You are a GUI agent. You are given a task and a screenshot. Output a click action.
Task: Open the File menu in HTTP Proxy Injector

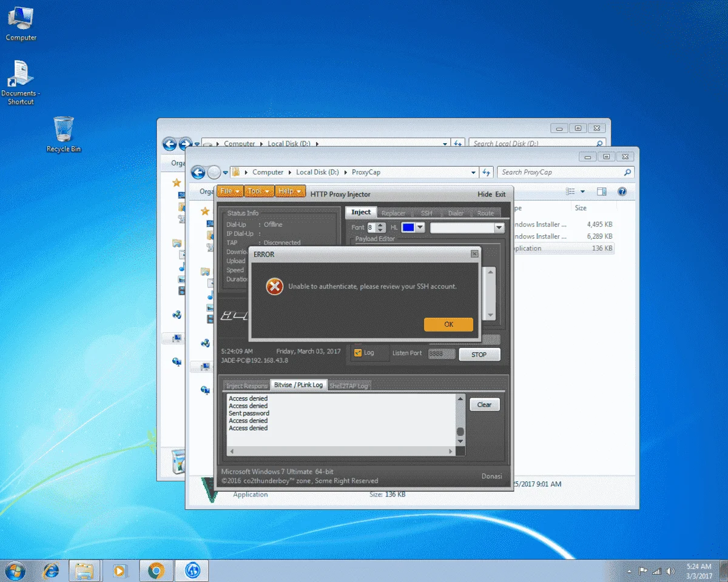click(230, 191)
